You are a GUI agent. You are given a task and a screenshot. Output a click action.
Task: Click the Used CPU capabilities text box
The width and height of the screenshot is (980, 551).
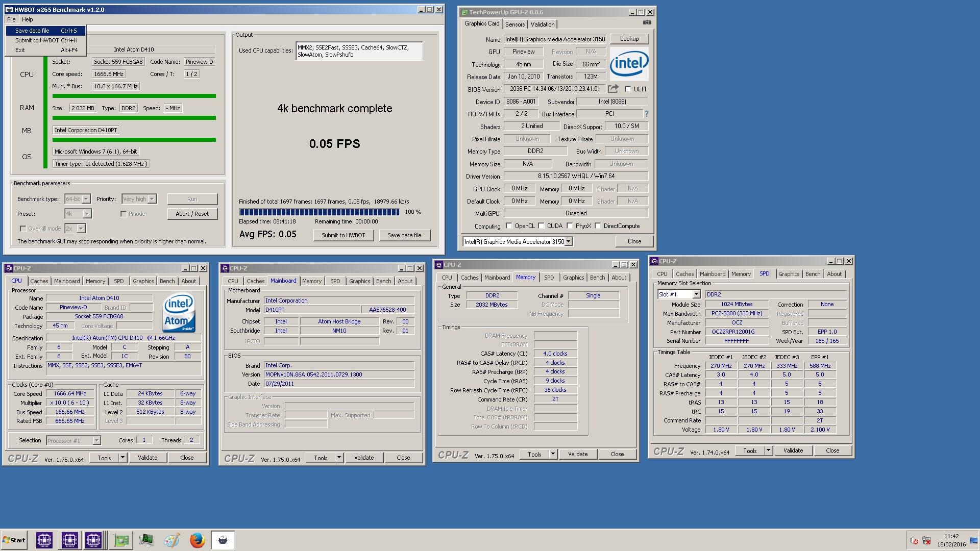point(359,51)
